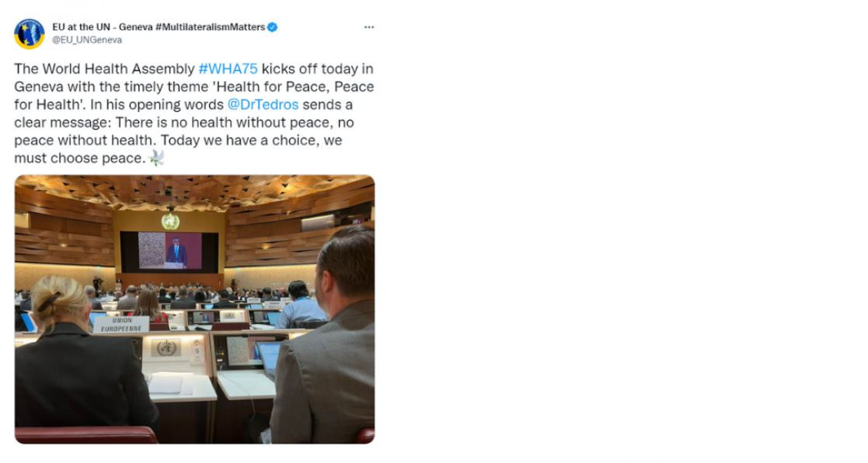This screenshot has width=868, height=463.
Task: Click the EU at the UN profile avatar
Action: point(30,33)
